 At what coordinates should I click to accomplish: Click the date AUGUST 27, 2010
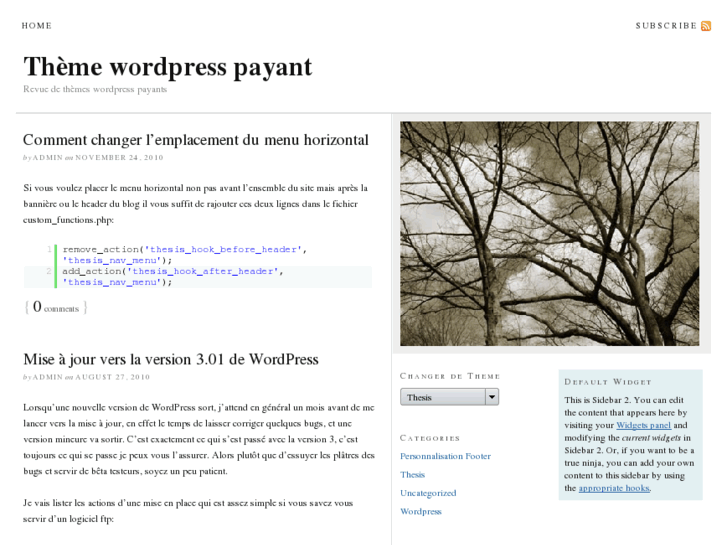(113, 377)
